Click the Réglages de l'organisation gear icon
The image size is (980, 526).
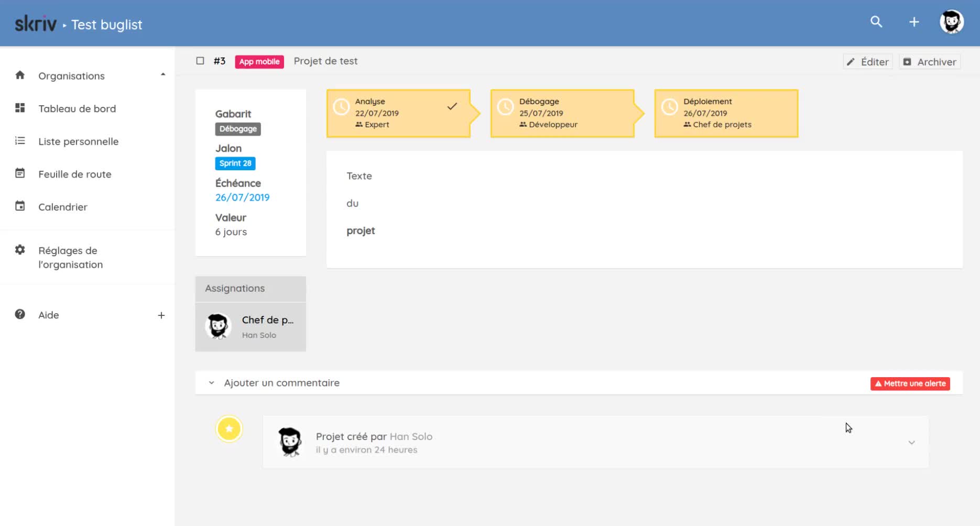[x=20, y=250]
